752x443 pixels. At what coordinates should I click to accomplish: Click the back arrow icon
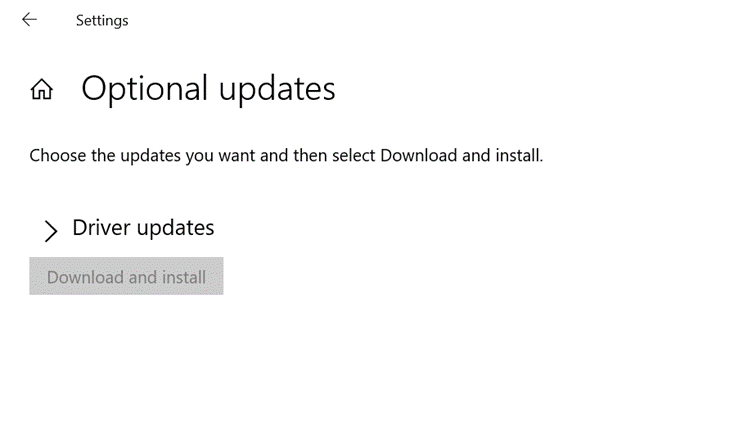[29, 20]
